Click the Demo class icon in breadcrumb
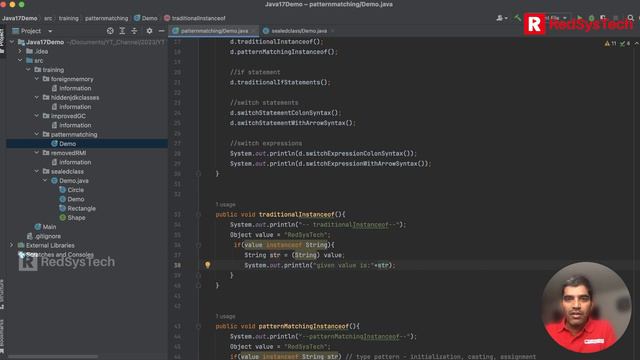 [x=137, y=18]
